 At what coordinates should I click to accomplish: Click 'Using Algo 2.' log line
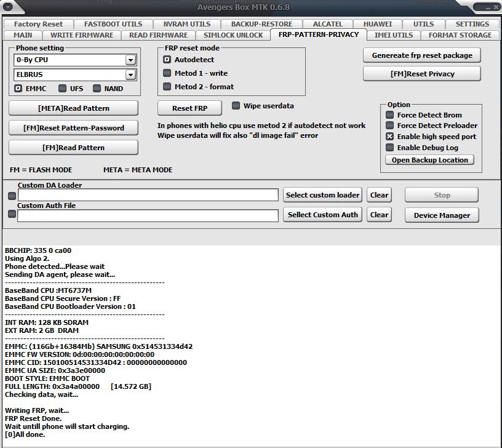[27, 258]
